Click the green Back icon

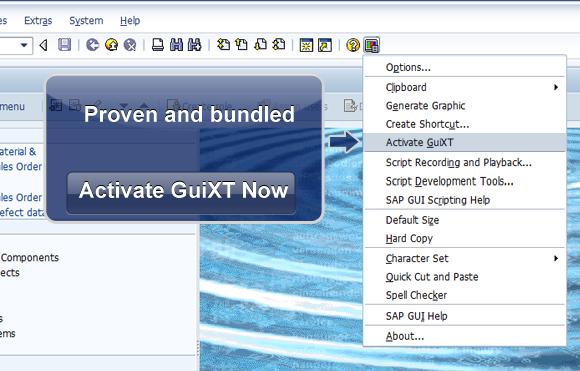point(92,45)
